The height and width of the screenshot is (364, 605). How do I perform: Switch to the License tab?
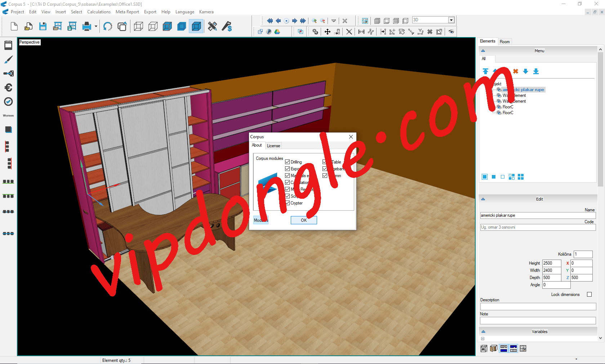pyautogui.click(x=273, y=145)
